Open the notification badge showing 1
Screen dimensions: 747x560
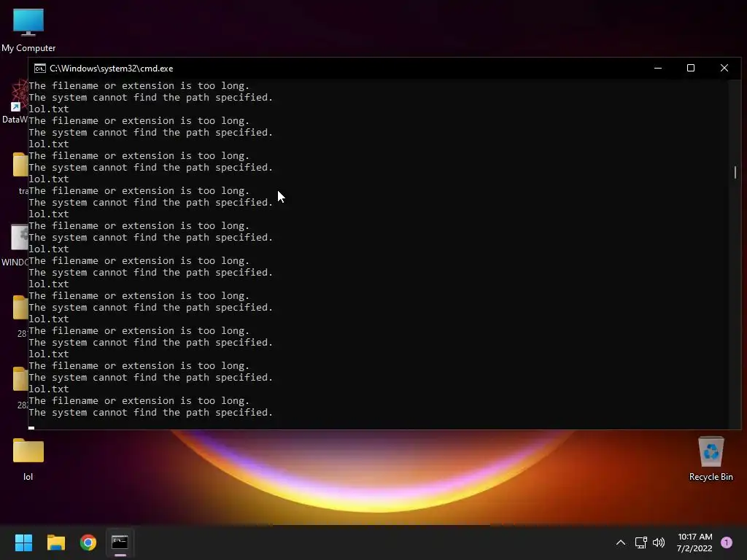727,542
